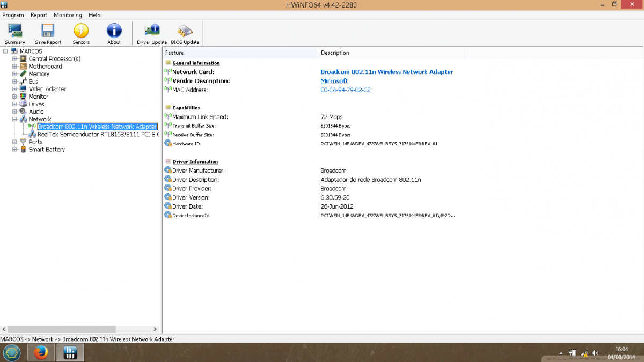Screen dimensions: 644x362
Task: Expand the Video Adapter node
Action: [15, 89]
